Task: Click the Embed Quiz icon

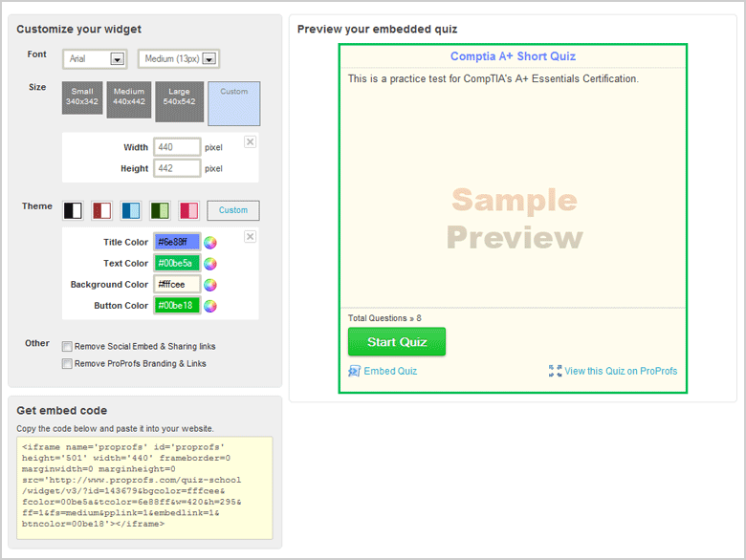Action: pos(355,371)
